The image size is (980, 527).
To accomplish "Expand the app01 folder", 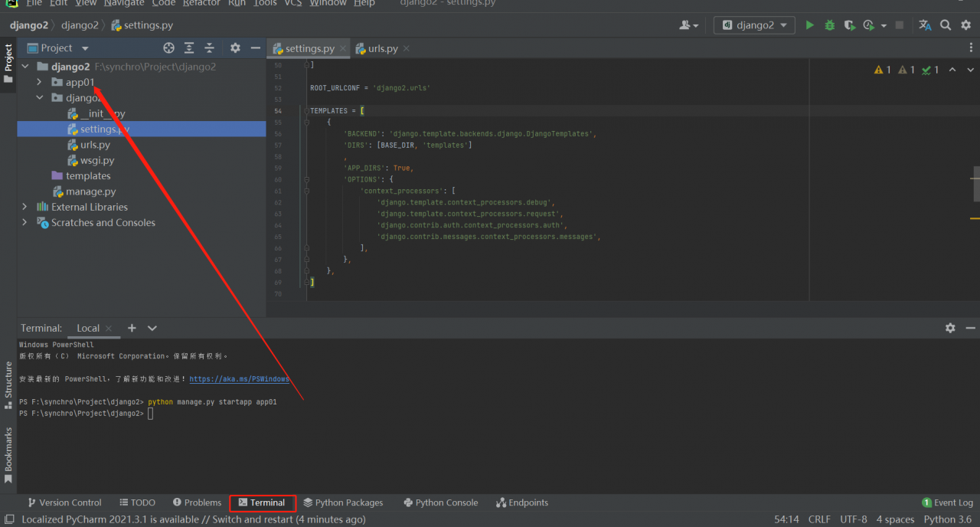I will 39,82.
